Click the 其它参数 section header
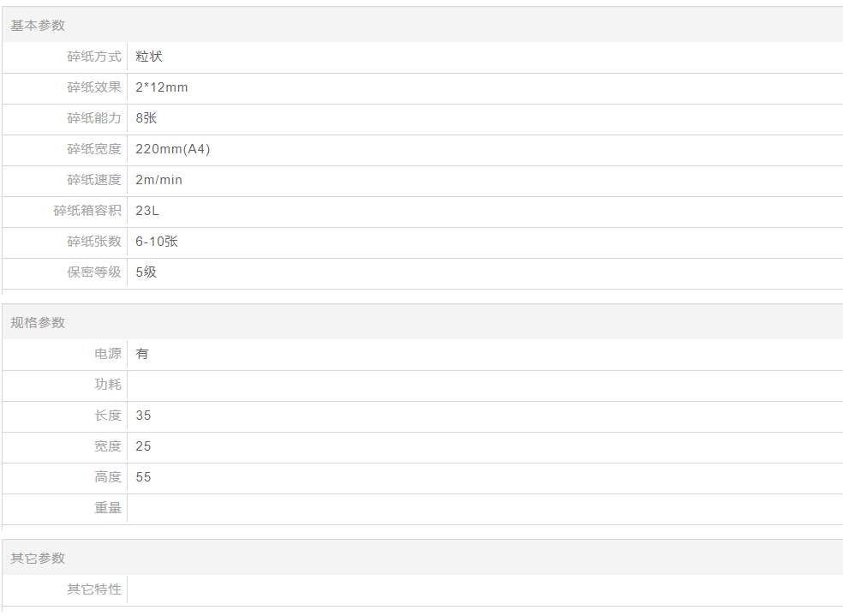This screenshot has height=616, width=848. click(38, 559)
